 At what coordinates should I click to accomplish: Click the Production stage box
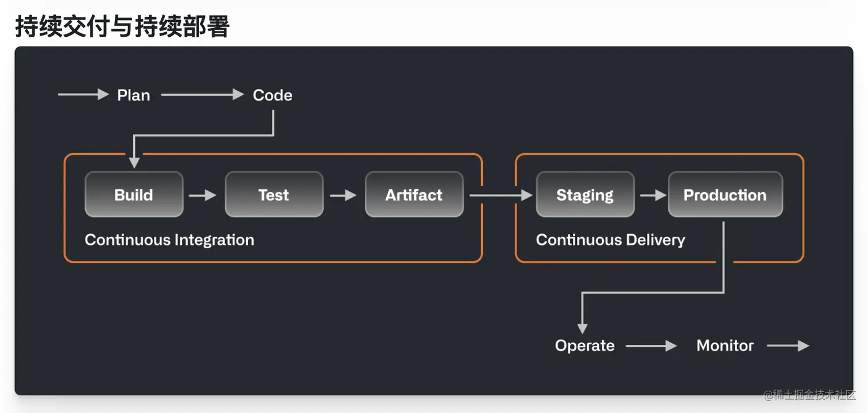tap(725, 194)
